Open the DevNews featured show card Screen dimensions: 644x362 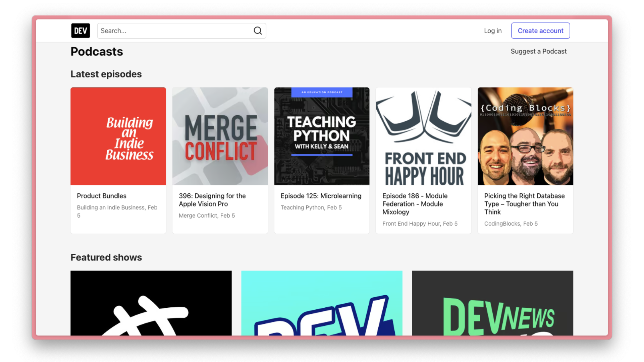(x=492, y=303)
